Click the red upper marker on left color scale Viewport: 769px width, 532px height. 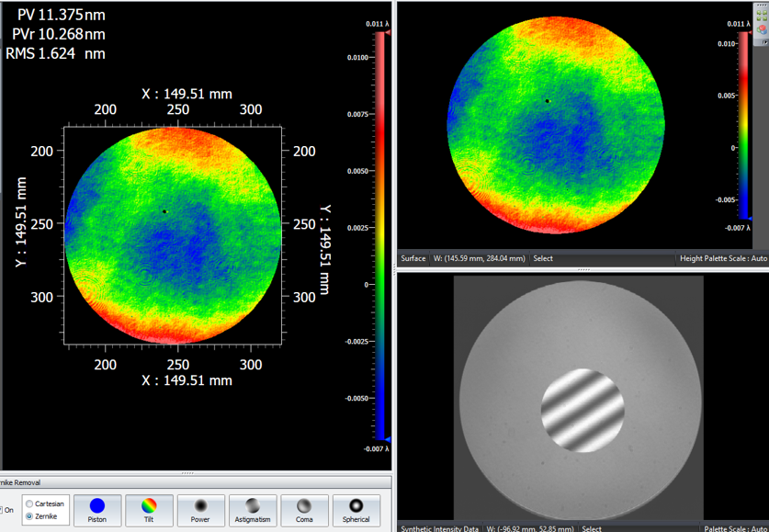click(388, 32)
